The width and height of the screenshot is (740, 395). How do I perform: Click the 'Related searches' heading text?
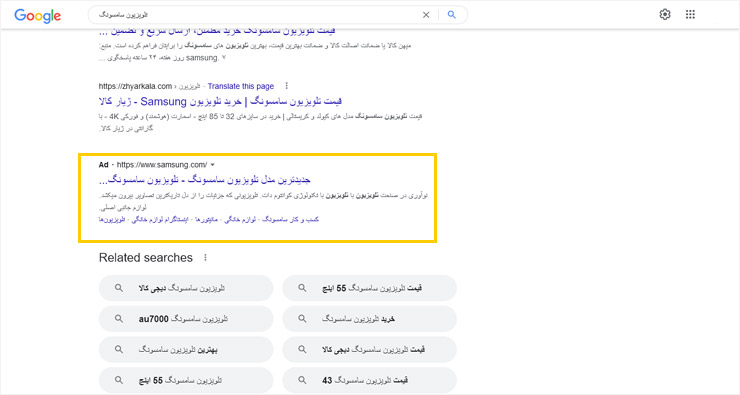tap(146, 258)
